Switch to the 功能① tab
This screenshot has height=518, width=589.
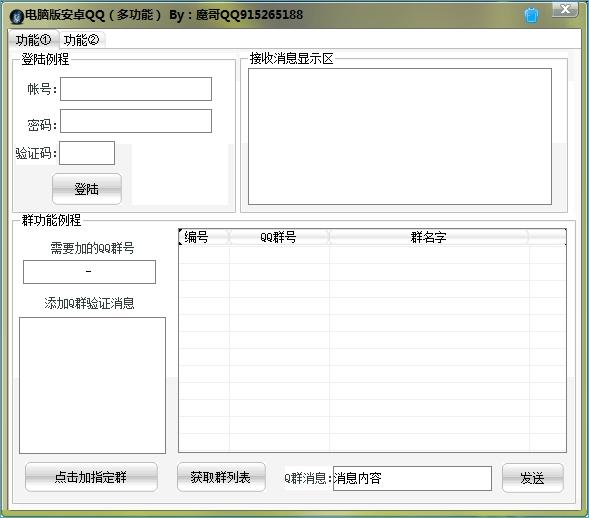pyautogui.click(x=33, y=39)
